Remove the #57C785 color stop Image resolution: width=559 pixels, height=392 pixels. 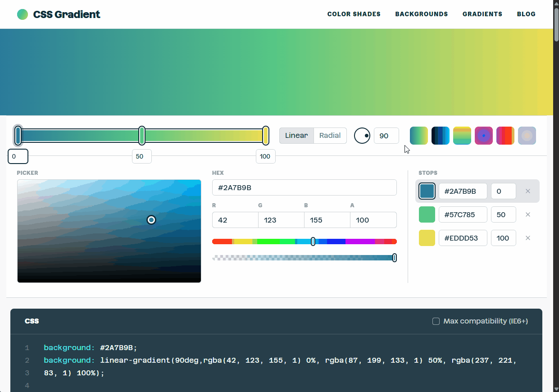(528, 214)
